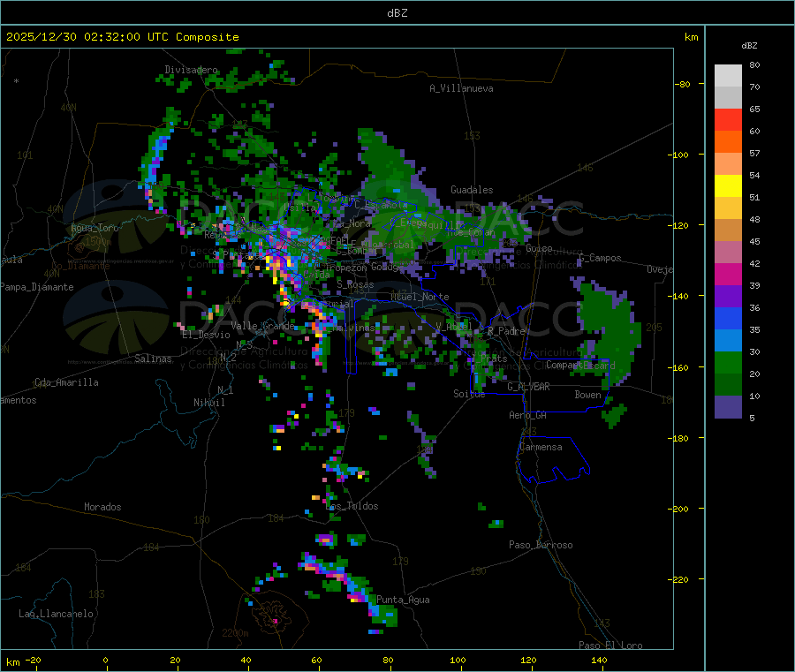Pick the green 20–30 dBZ legend band
Viewport: 795px width, 672px height.
[728, 362]
